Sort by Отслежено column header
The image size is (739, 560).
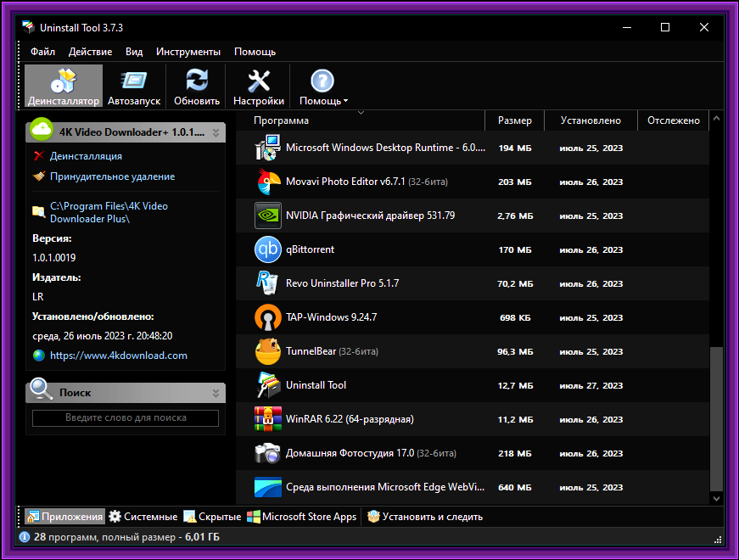(674, 120)
